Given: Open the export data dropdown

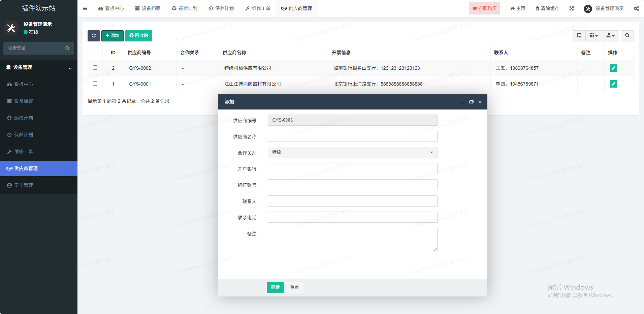Looking at the screenshot, I should click(610, 36).
